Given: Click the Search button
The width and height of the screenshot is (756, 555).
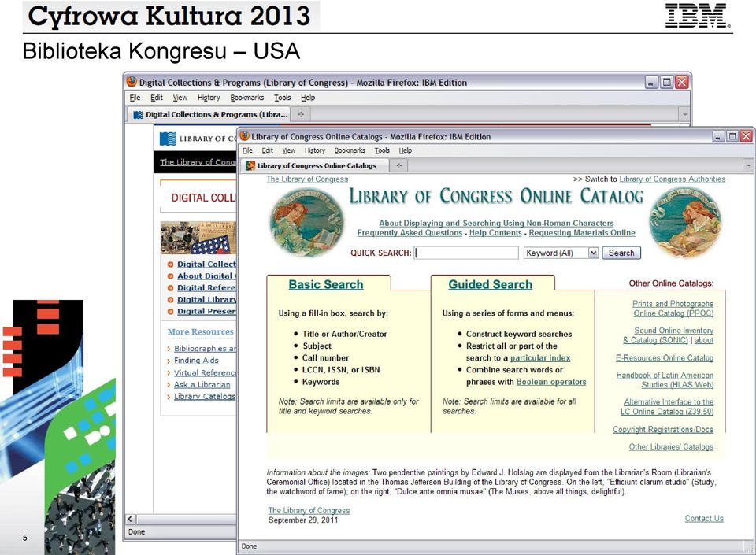Looking at the screenshot, I should [x=621, y=253].
